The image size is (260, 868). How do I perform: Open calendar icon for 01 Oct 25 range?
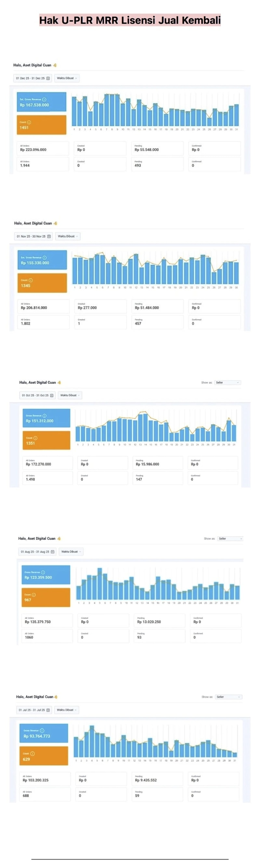pyautogui.click(x=52, y=395)
